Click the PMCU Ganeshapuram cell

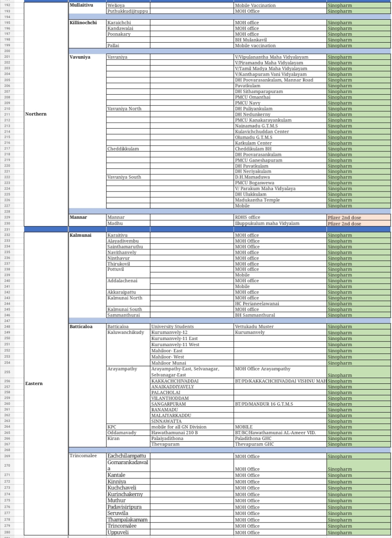(x=280, y=160)
